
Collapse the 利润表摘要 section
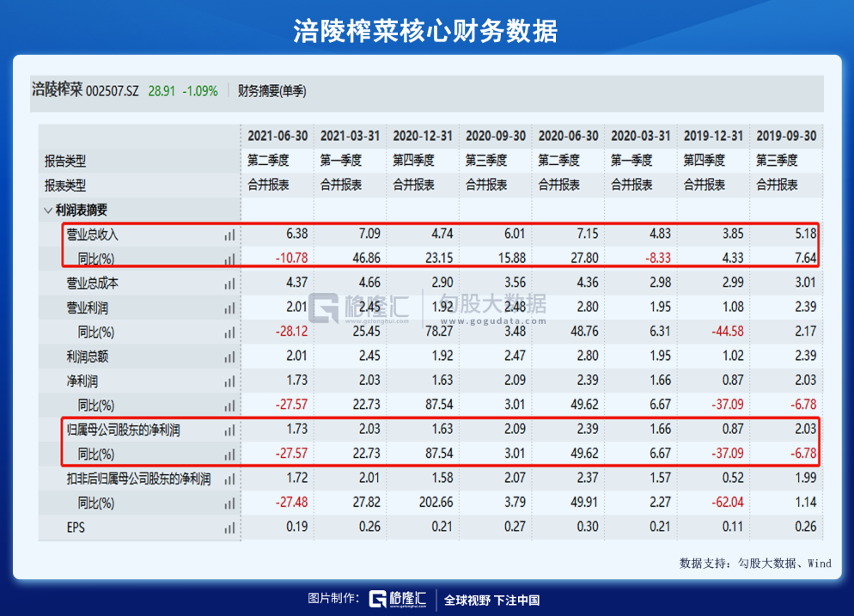coord(48,210)
